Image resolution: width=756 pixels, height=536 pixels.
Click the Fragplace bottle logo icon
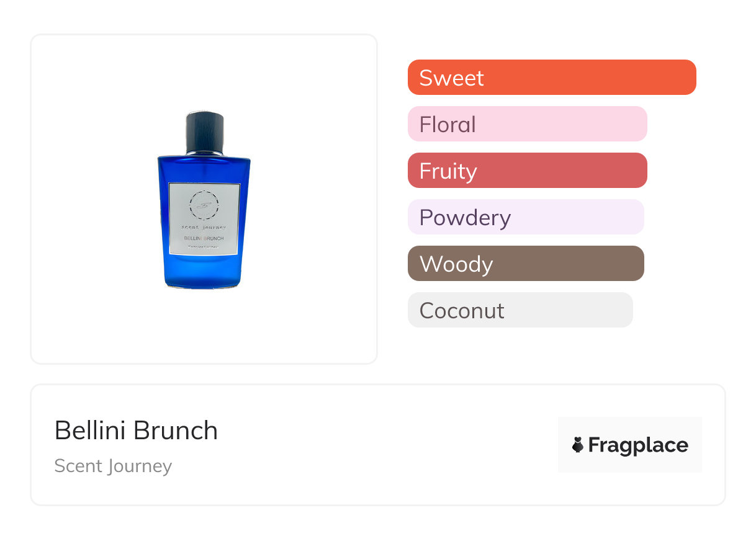tap(578, 445)
